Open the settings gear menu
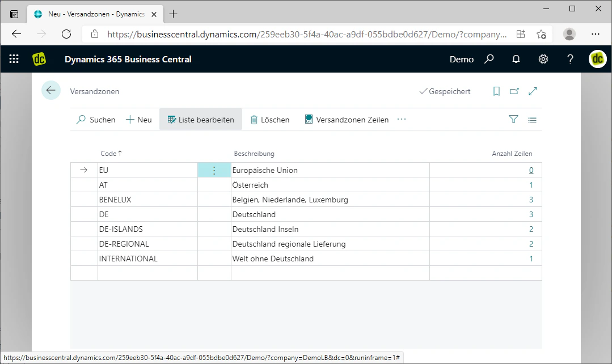Image resolution: width=612 pixels, height=364 pixels. coord(543,59)
